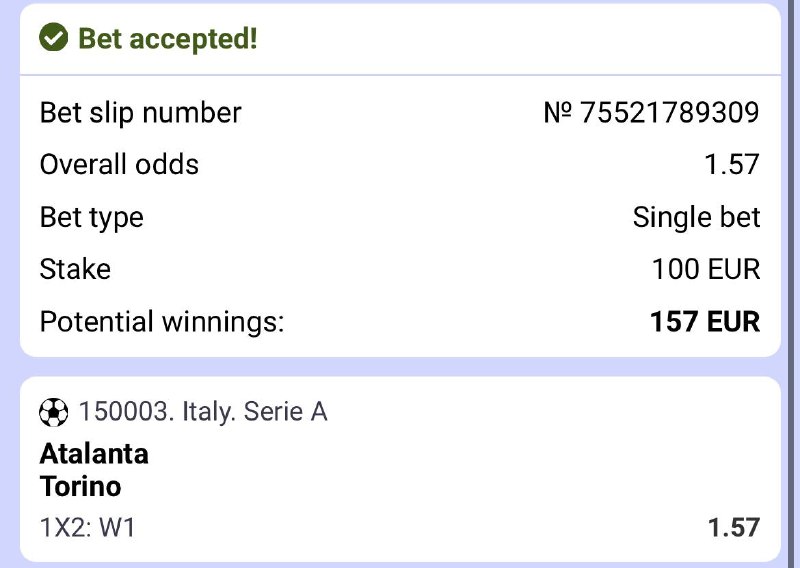The height and width of the screenshot is (568, 800).
Task: Select the "Overall odds" label
Action: point(119,165)
